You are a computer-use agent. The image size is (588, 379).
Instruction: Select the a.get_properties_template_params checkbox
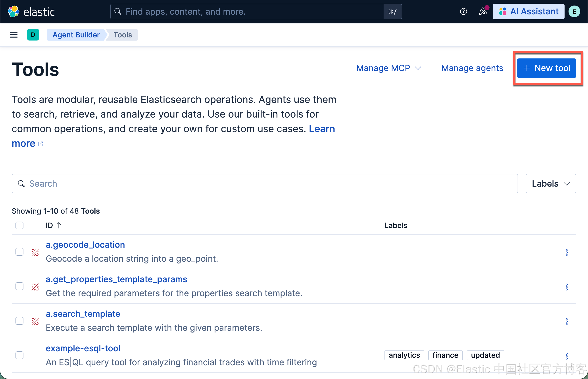pyautogui.click(x=19, y=286)
